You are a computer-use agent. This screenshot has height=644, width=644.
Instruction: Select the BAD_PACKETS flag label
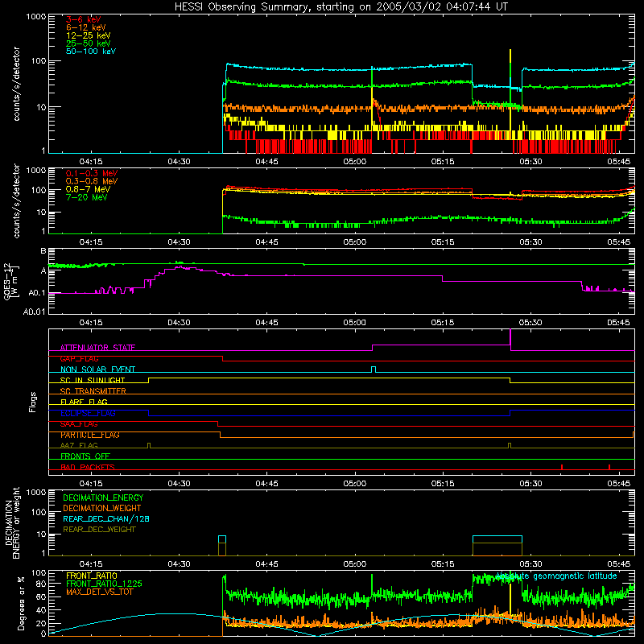coord(88,467)
